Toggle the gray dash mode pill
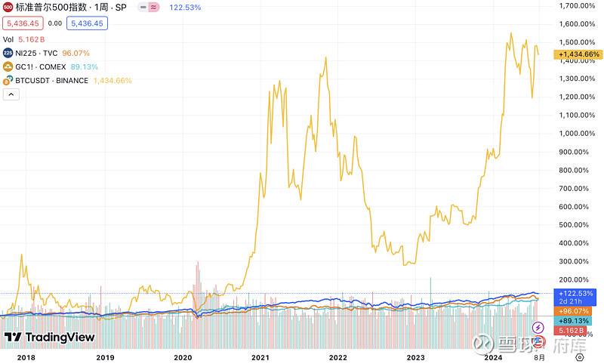The image size is (604, 364). point(143,8)
